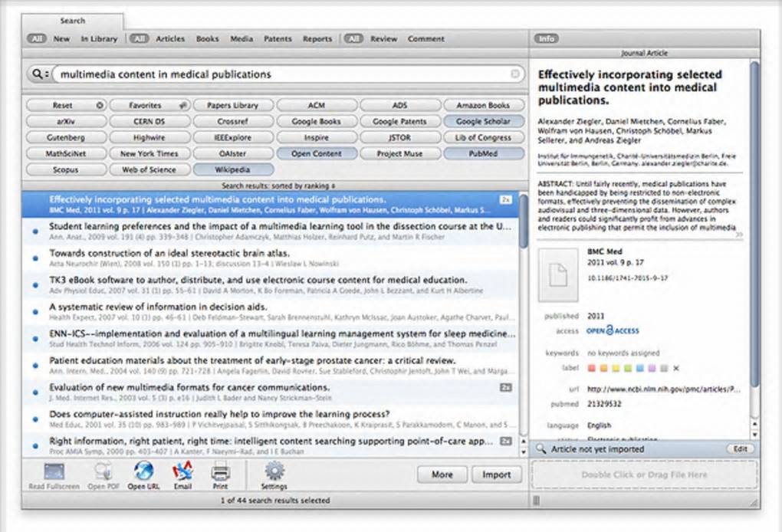This screenshot has height=532, width=782.
Task: Filter by New items
Action: (x=62, y=39)
